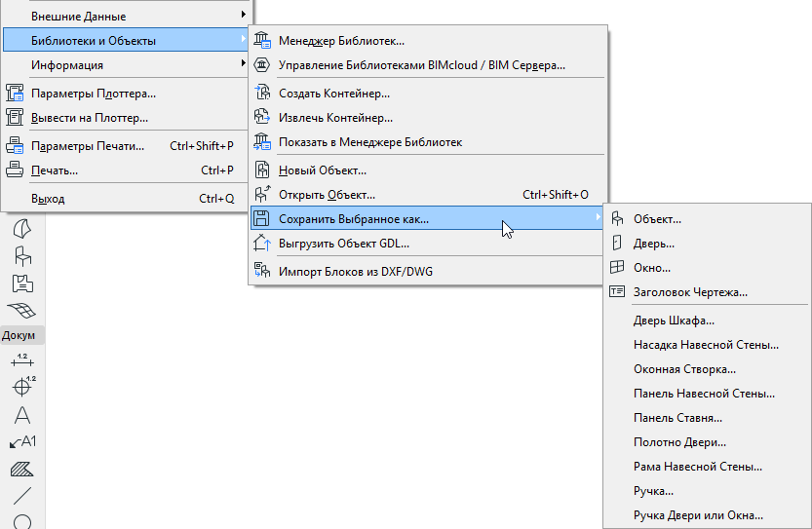Click the door icon beside Дверь

pyautogui.click(x=617, y=244)
